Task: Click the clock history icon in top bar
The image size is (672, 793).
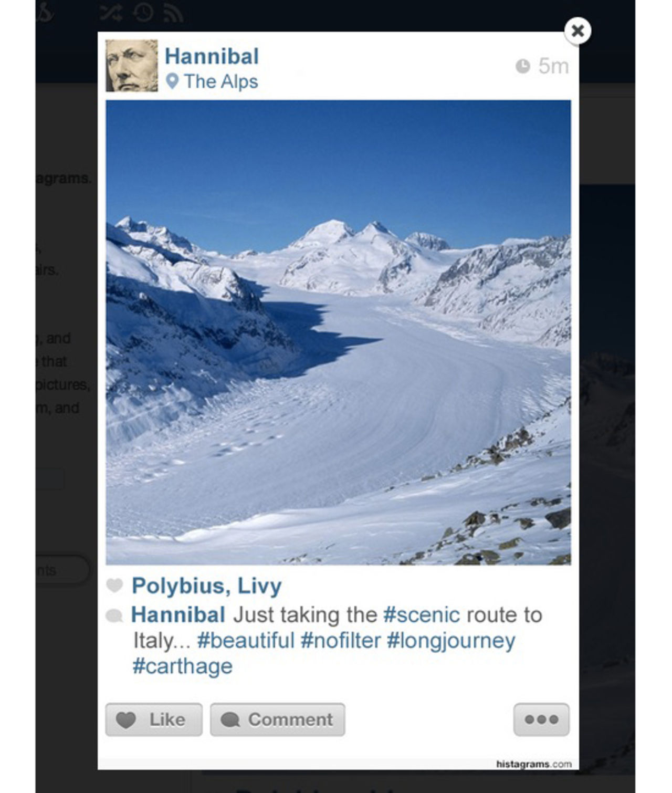Action: pyautogui.click(x=143, y=13)
